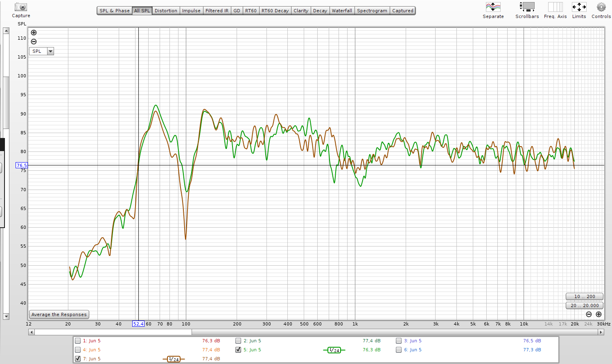The width and height of the screenshot is (612, 364).
Task: Zoom out vertical axis minus icon
Action: coord(34,41)
